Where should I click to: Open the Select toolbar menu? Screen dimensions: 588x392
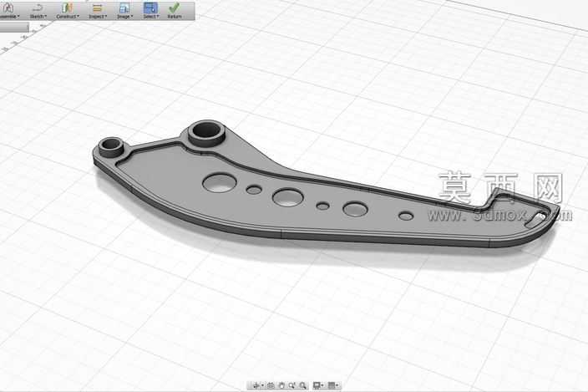click(x=150, y=11)
